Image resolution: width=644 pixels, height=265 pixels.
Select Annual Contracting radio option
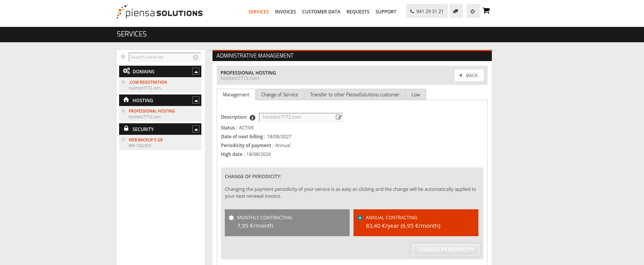click(x=360, y=218)
